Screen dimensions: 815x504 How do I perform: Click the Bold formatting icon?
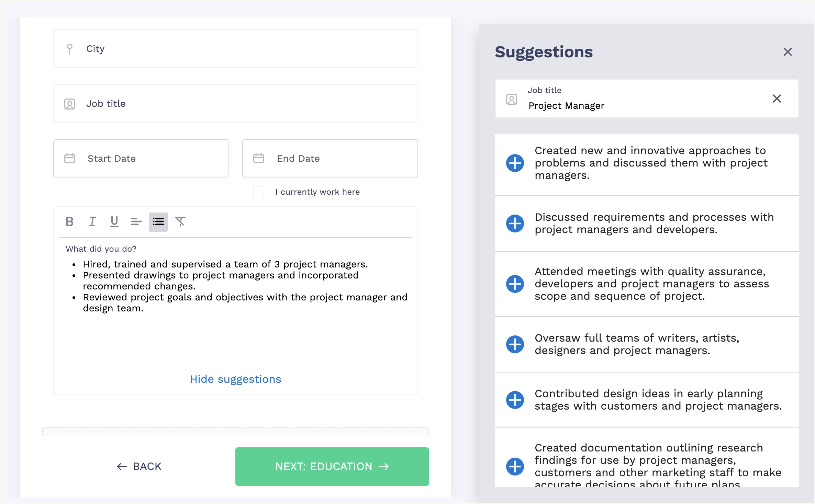tap(69, 221)
